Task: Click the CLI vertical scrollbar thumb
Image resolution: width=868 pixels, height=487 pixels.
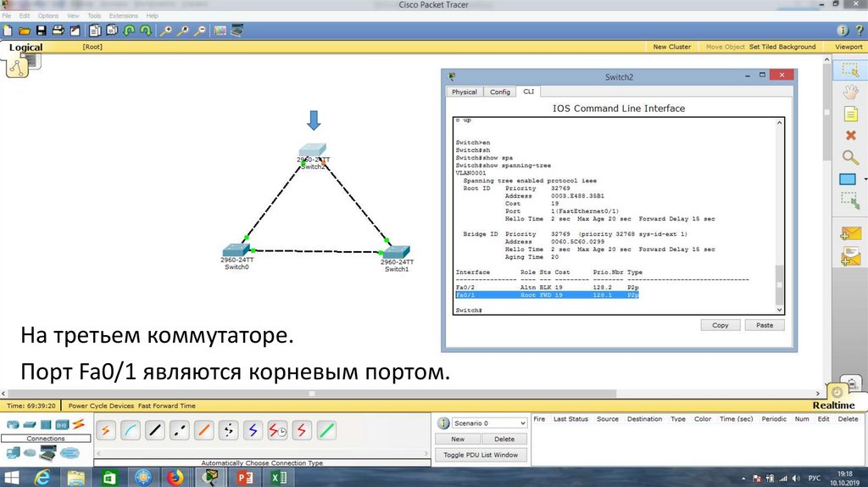Action: (780, 285)
